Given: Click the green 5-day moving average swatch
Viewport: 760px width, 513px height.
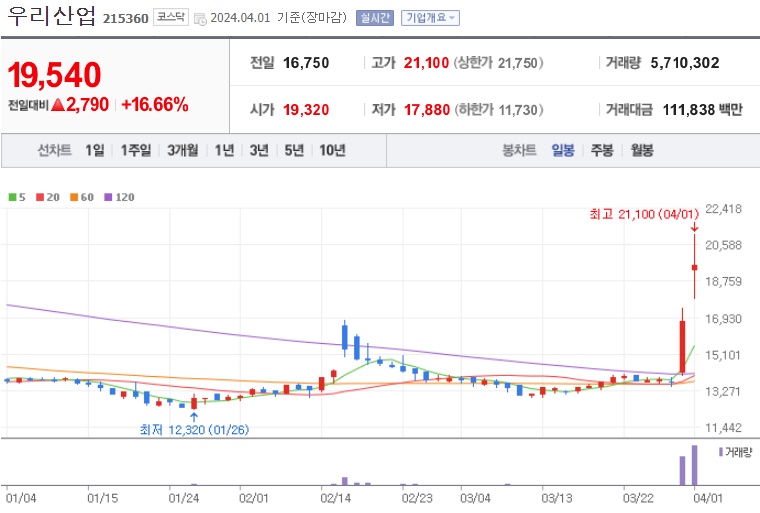Looking at the screenshot, I should pos(13,197).
